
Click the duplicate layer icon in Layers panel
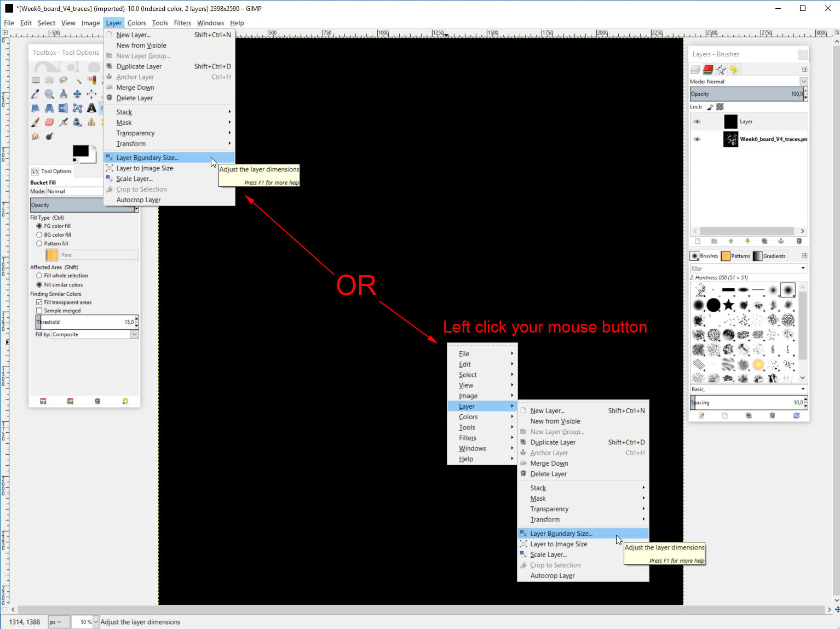[764, 241]
